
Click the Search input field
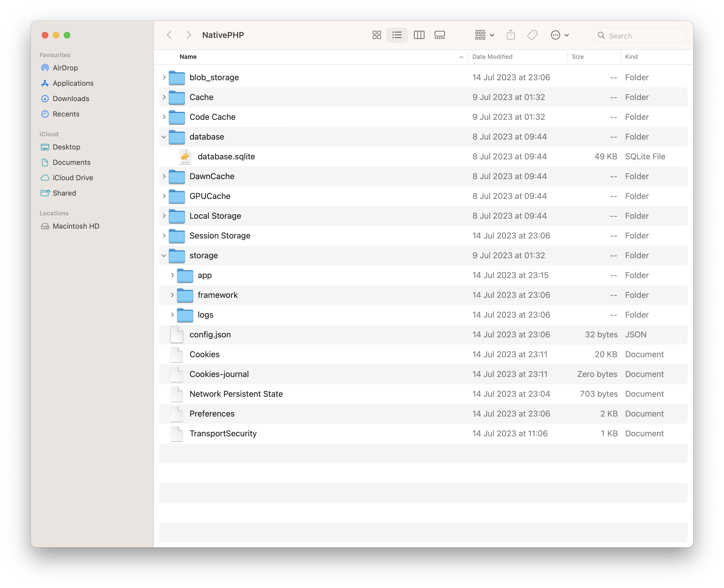[639, 35]
